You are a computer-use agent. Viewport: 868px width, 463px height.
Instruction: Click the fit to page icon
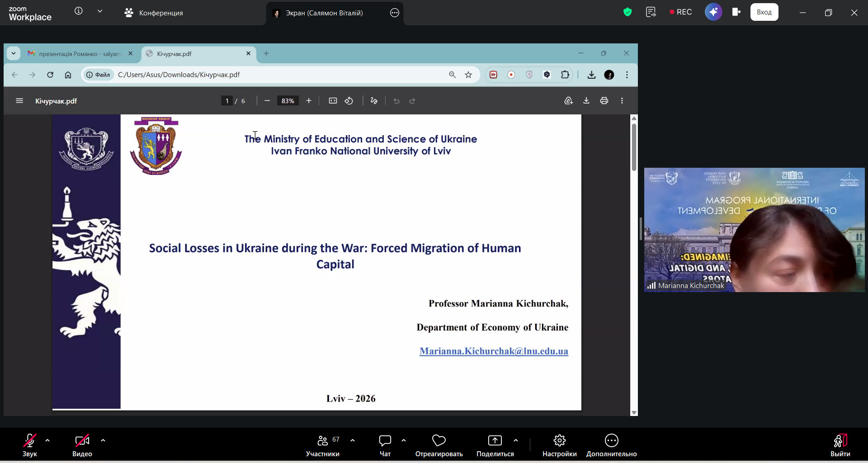click(333, 101)
